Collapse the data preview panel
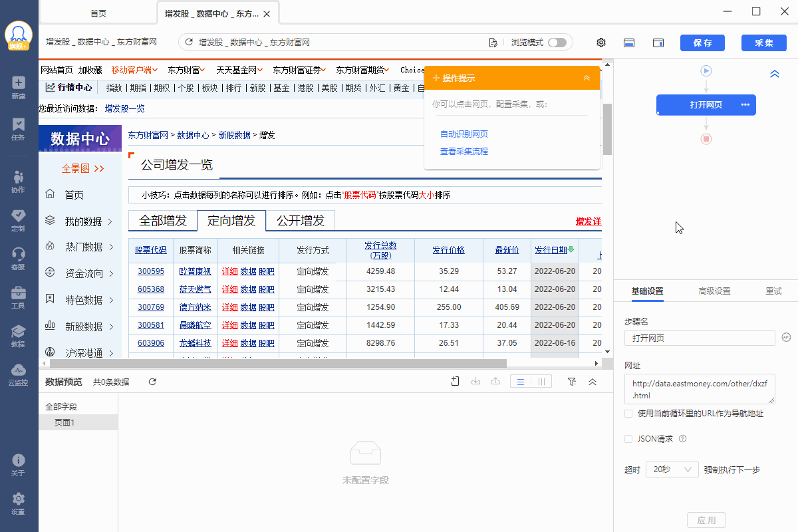The height and width of the screenshot is (532, 798). pos(592,382)
